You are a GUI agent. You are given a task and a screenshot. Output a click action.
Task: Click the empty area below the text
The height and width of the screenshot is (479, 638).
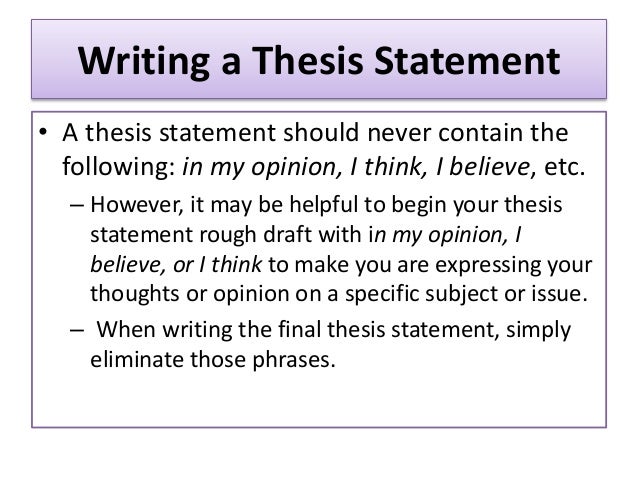[319, 399]
